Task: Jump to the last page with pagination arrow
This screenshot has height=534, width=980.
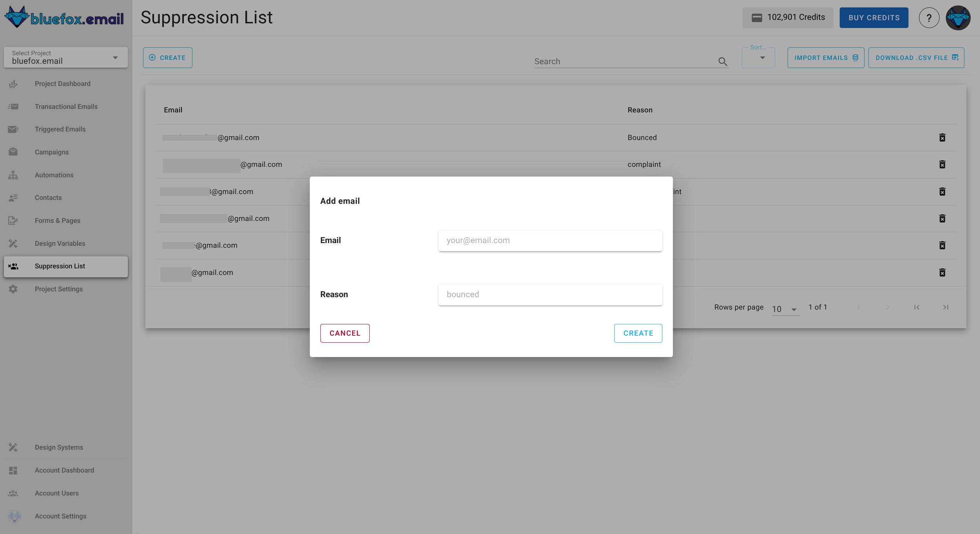Action: [945, 307]
